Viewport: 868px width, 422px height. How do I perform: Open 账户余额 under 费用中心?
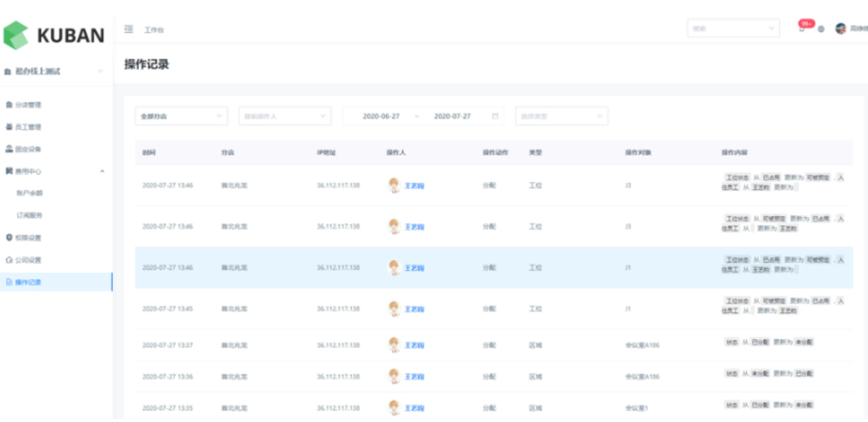point(29,193)
